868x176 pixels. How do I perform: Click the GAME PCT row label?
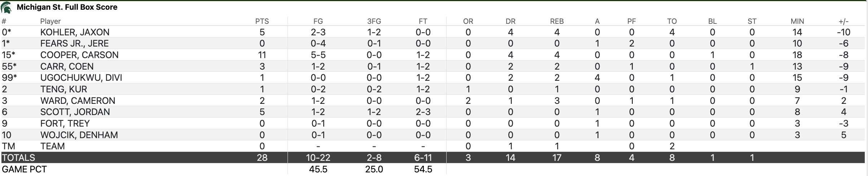(x=24, y=169)
